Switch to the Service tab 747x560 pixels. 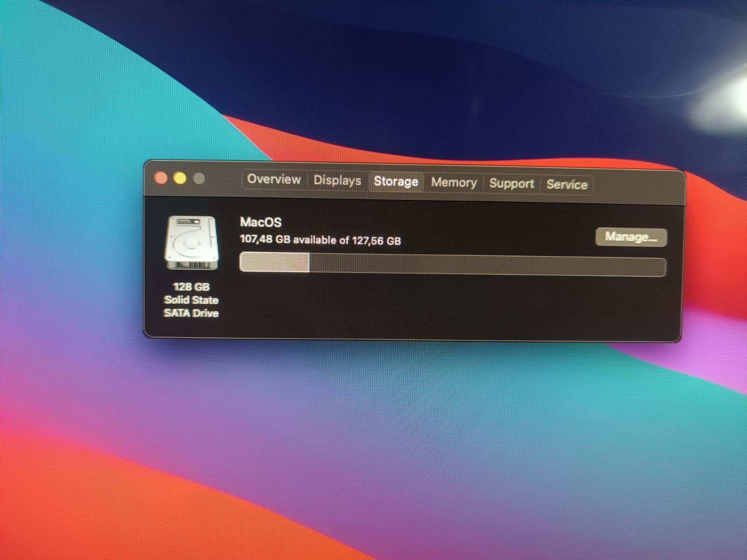pyautogui.click(x=567, y=184)
